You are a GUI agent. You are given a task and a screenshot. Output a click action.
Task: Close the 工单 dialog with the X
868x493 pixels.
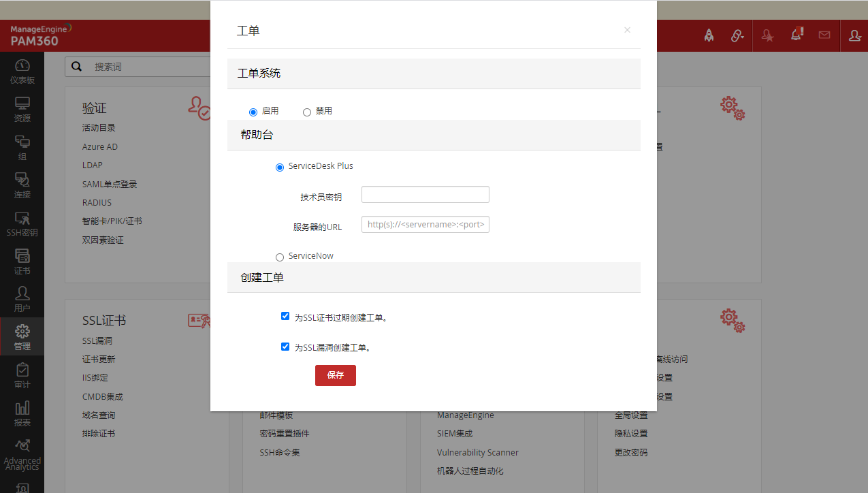pyautogui.click(x=627, y=30)
